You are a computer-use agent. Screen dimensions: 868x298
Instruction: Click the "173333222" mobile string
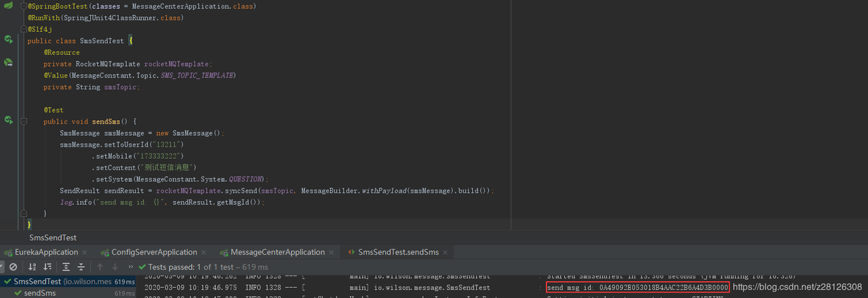point(157,156)
